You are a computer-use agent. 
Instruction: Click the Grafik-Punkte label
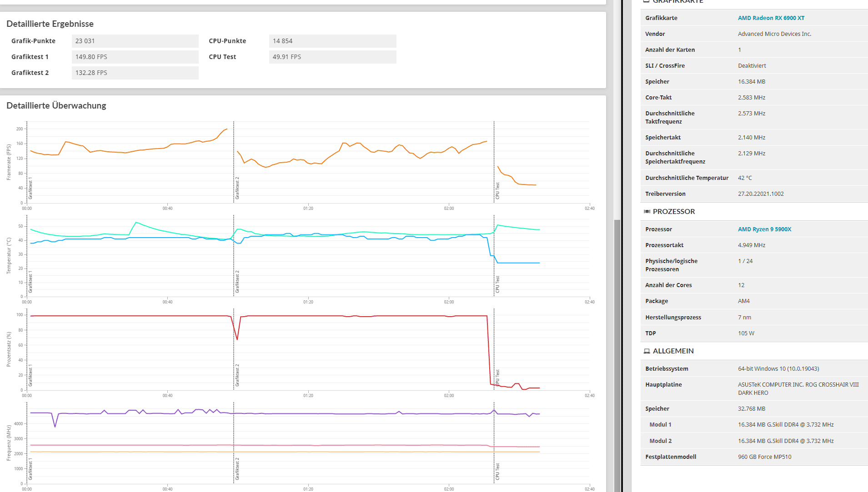click(x=33, y=41)
